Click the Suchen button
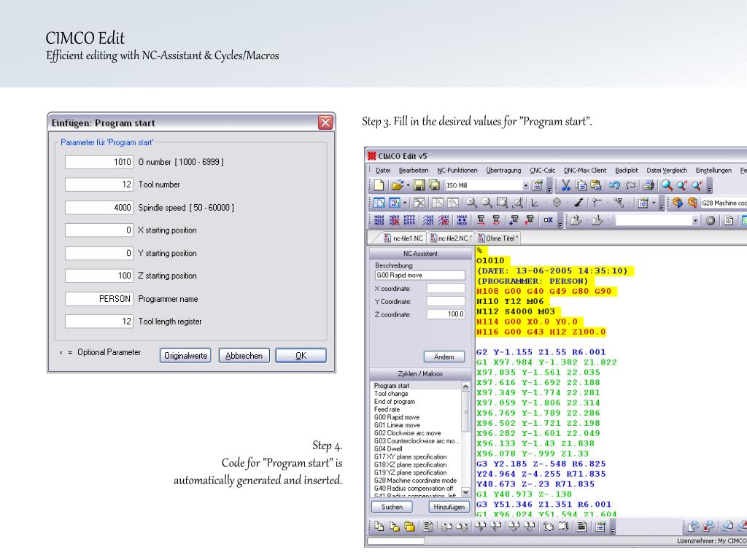The image size is (747, 560). click(x=392, y=507)
